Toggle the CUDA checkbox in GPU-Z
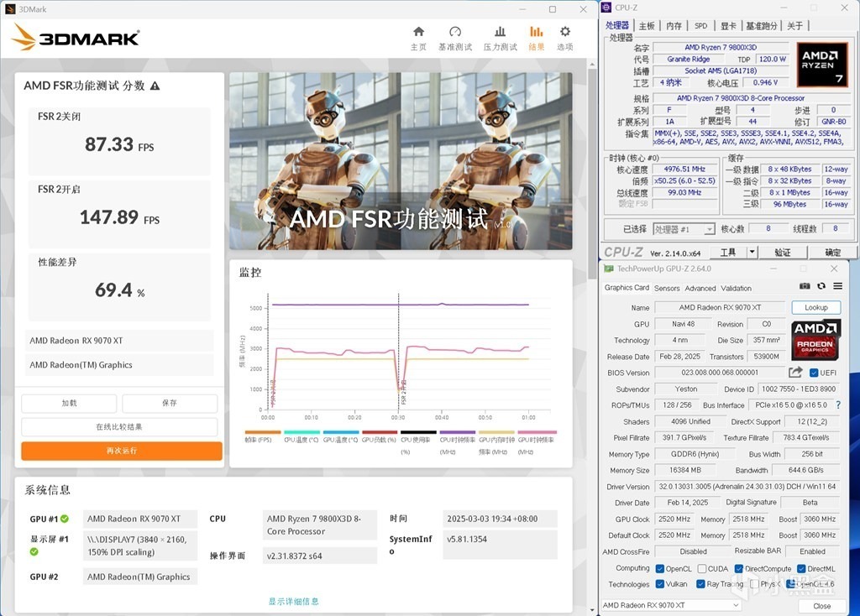 [702, 568]
